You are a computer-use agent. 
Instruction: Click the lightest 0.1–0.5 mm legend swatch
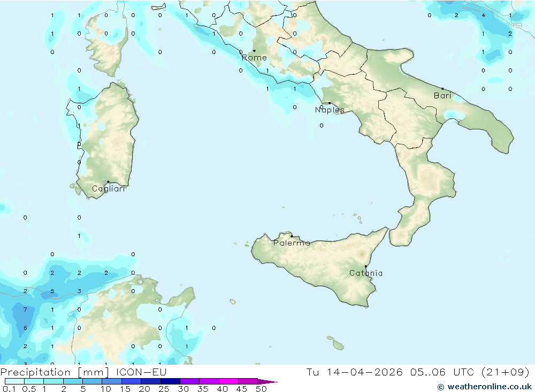[x=14, y=381]
